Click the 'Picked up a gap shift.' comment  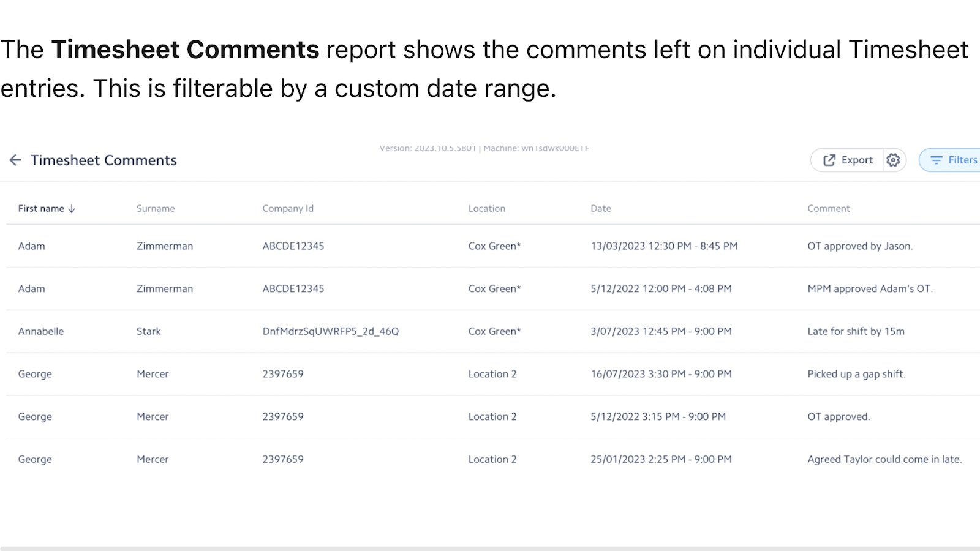(x=856, y=374)
